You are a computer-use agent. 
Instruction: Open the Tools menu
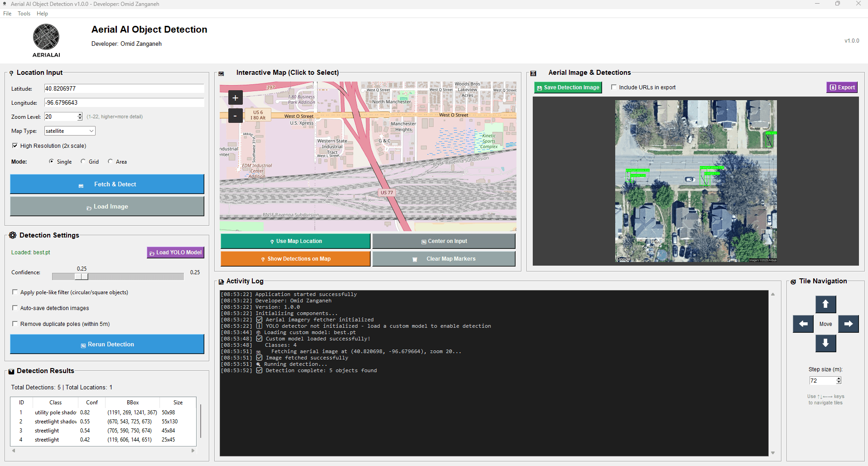[24, 13]
